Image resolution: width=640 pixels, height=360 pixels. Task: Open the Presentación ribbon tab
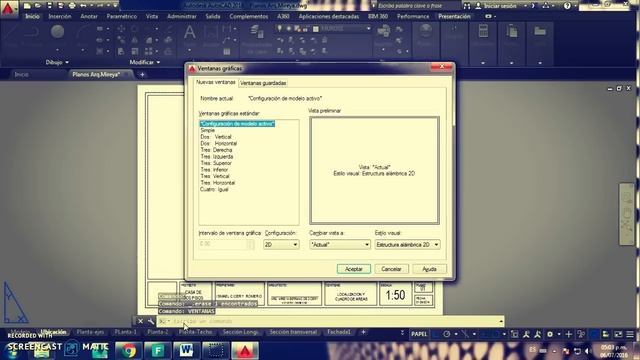[x=454, y=16]
